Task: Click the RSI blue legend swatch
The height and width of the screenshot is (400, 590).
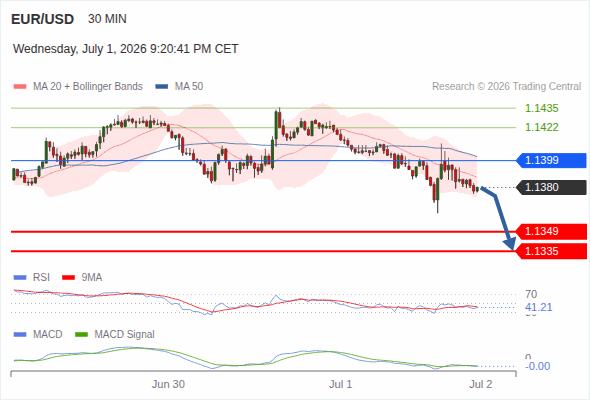Action: click(x=20, y=278)
